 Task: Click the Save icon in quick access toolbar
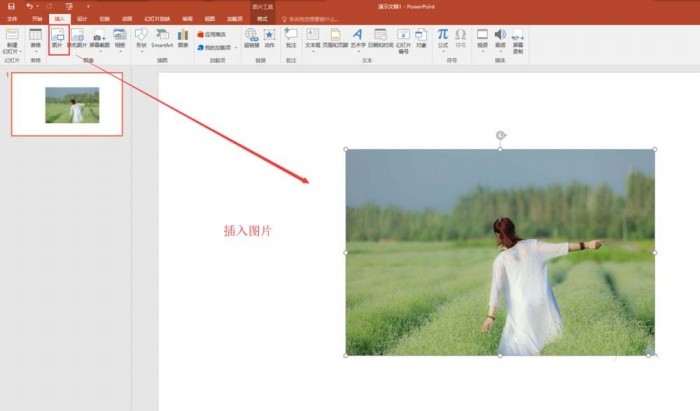pyautogui.click(x=12, y=6)
